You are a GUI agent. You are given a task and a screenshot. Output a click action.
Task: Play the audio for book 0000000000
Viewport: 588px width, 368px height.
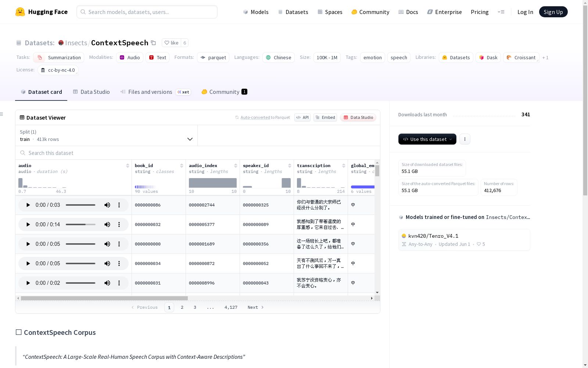coord(28,244)
